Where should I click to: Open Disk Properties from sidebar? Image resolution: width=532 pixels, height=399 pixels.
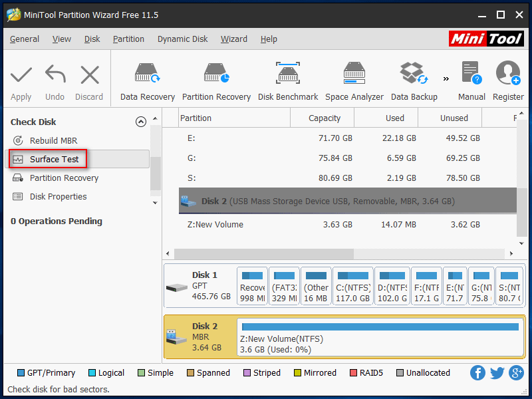coord(58,196)
